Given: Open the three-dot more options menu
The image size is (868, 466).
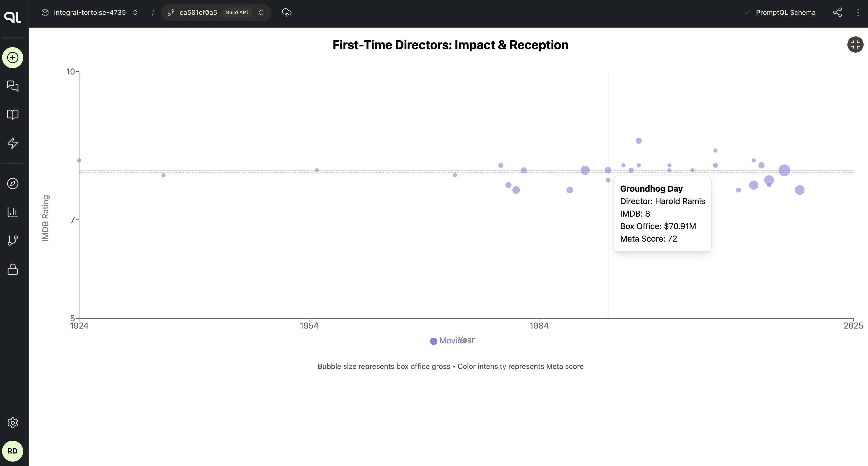Looking at the screenshot, I should click(858, 12).
